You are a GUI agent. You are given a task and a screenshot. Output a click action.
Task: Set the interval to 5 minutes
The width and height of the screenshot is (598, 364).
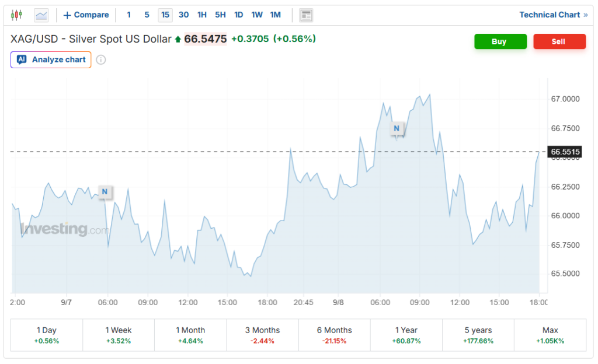pos(147,15)
